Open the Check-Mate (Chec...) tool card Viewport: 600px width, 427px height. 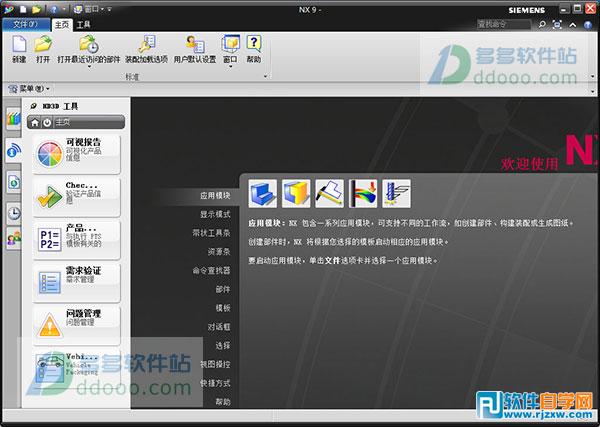(x=77, y=197)
